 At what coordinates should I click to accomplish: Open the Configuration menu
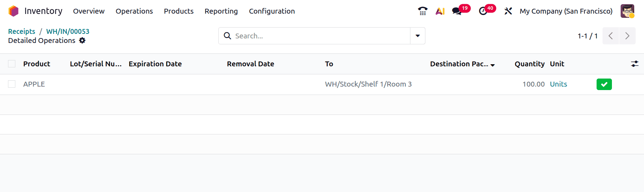pos(272,11)
